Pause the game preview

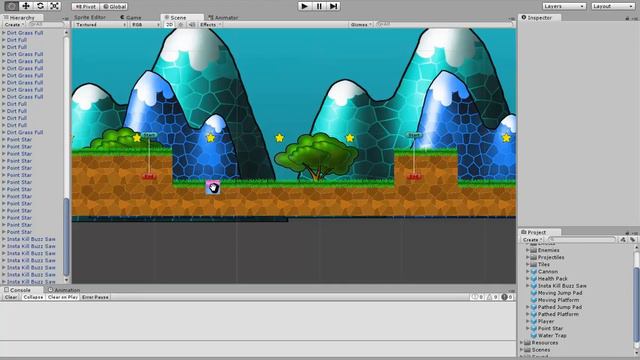319,6
